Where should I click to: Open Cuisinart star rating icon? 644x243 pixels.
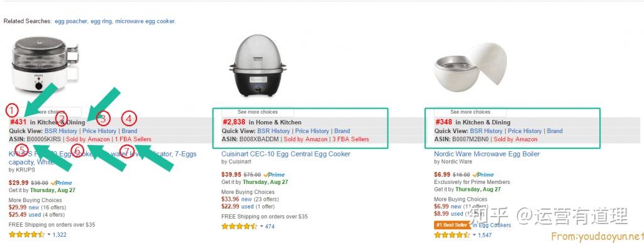pos(240,226)
